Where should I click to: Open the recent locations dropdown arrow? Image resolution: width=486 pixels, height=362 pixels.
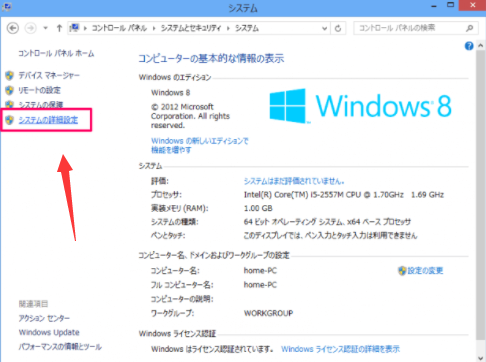tap(45, 28)
